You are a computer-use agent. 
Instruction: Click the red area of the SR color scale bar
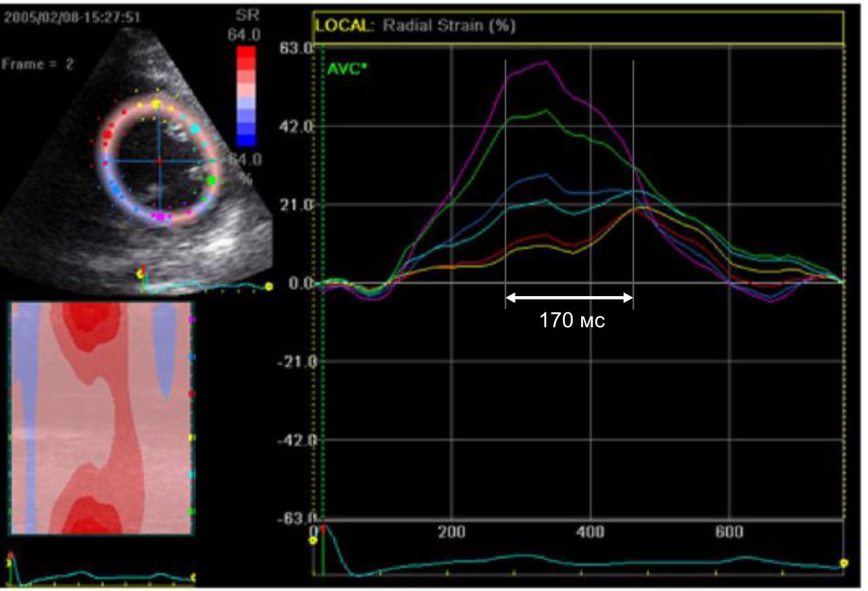[x=246, y=57]
